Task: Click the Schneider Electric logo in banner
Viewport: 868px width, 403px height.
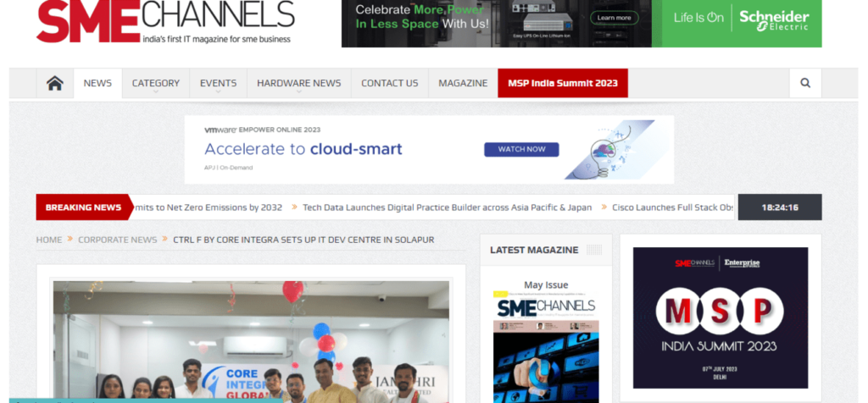Action: 774,19
